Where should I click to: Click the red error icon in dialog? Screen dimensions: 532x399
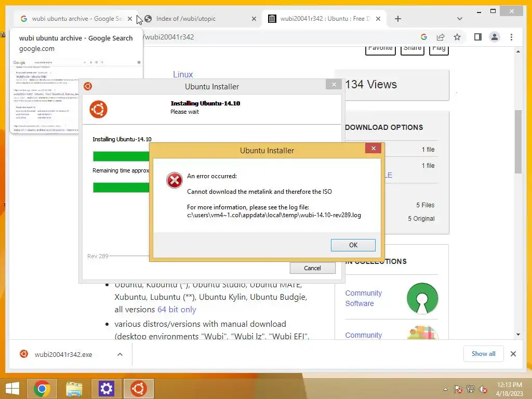click(x=175, y=180)
